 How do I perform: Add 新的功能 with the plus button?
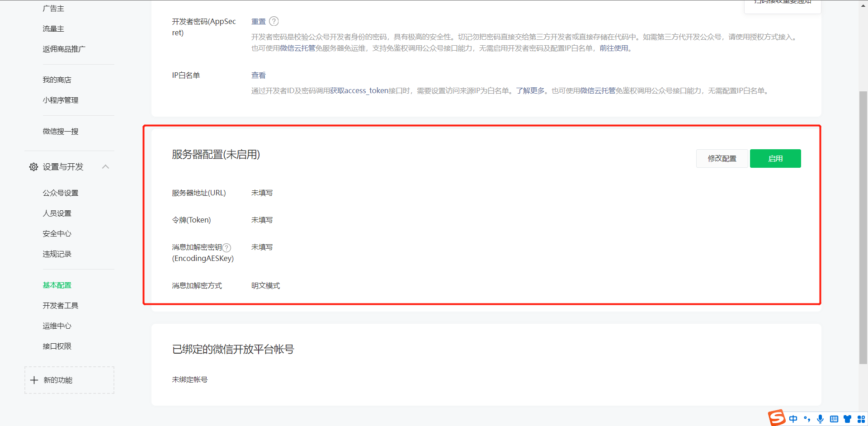(69, 380)
